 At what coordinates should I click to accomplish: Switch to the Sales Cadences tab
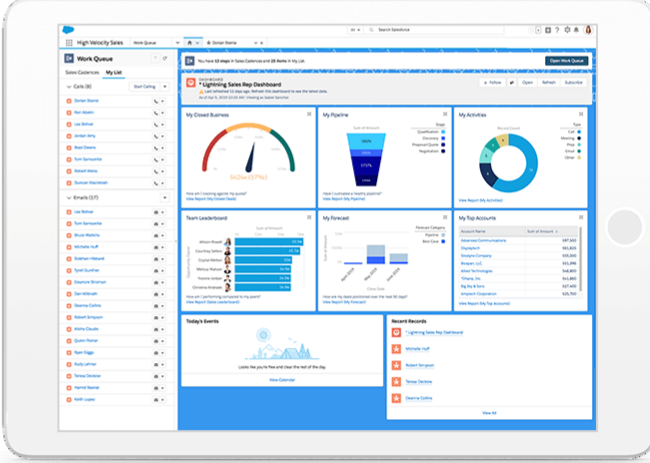point(83,73)
